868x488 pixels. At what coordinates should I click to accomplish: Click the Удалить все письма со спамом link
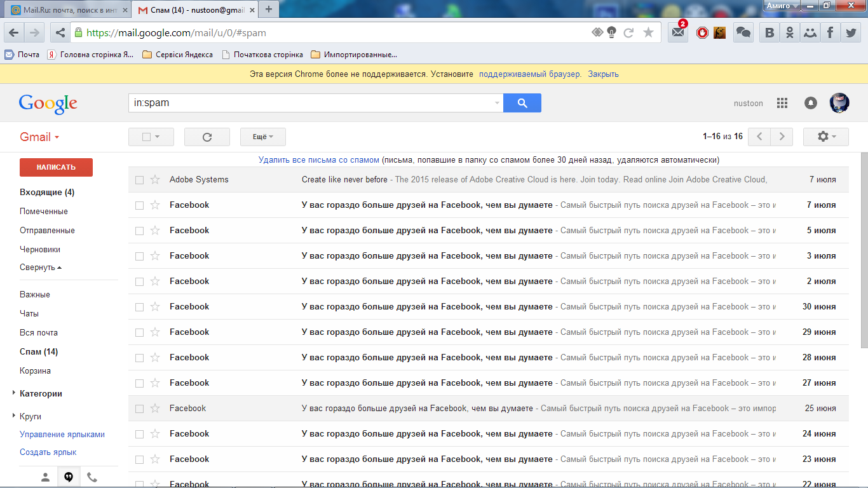319,160
